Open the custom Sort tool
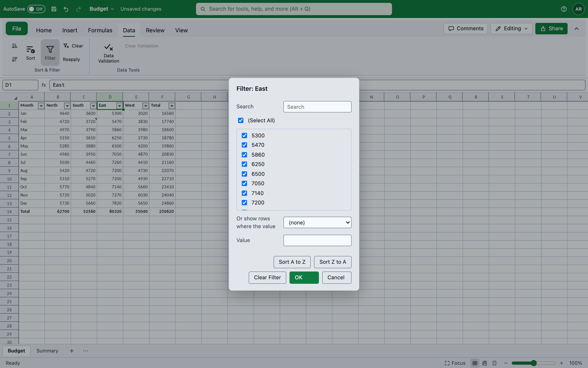The height and width of the screenshot is (368, 588). tap(31, 53)
